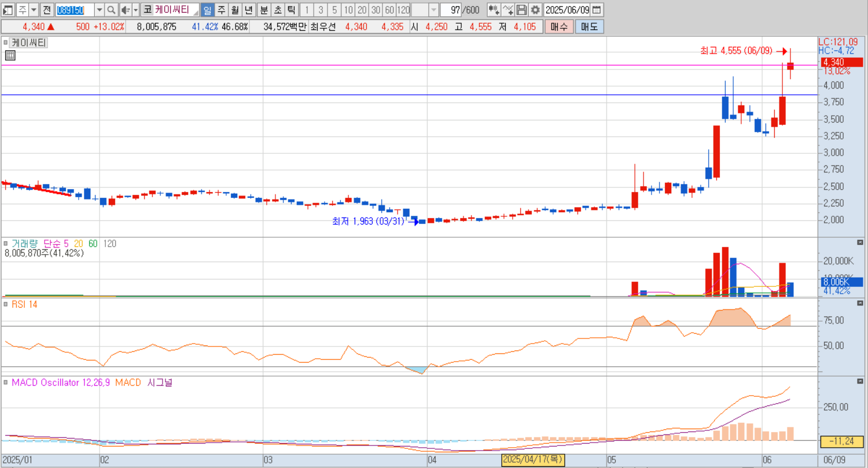The width and height of the screenshot is (868, 468).
Task: Click the 최우선 label in quote bar
Action: (x=322, y=27)
